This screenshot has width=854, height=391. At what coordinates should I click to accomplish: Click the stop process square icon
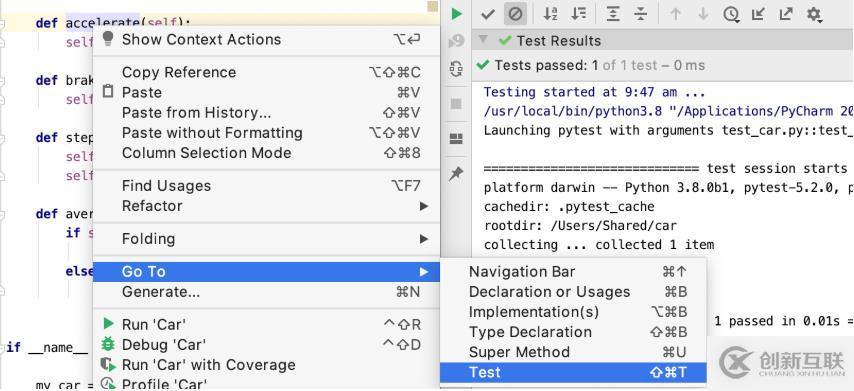click(x=456, y=104)
